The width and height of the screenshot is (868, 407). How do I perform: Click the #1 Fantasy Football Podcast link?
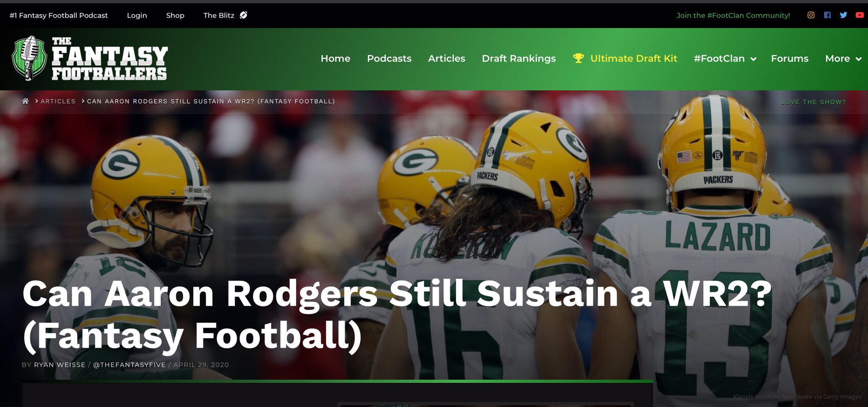[58, 15]
